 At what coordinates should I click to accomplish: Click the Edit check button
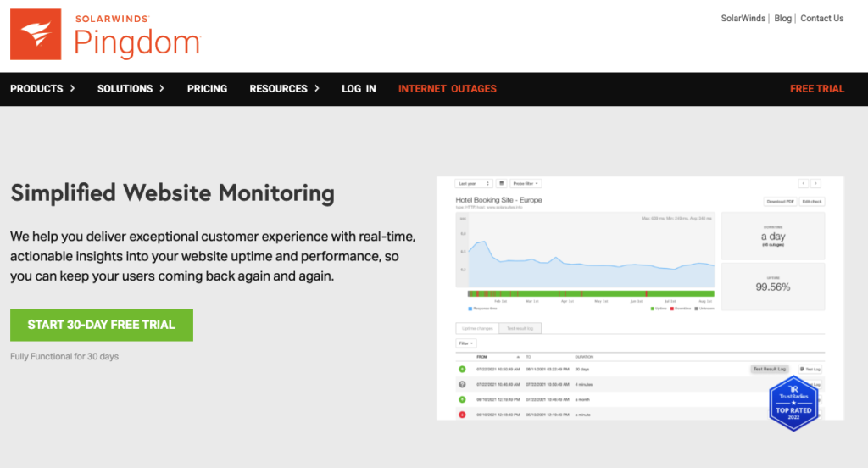pos(812,202)
